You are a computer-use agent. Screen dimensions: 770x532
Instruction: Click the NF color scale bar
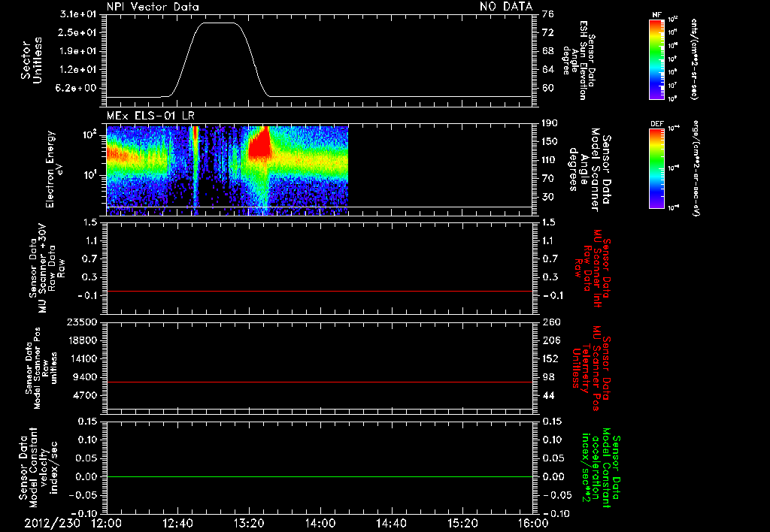(656, 59)
